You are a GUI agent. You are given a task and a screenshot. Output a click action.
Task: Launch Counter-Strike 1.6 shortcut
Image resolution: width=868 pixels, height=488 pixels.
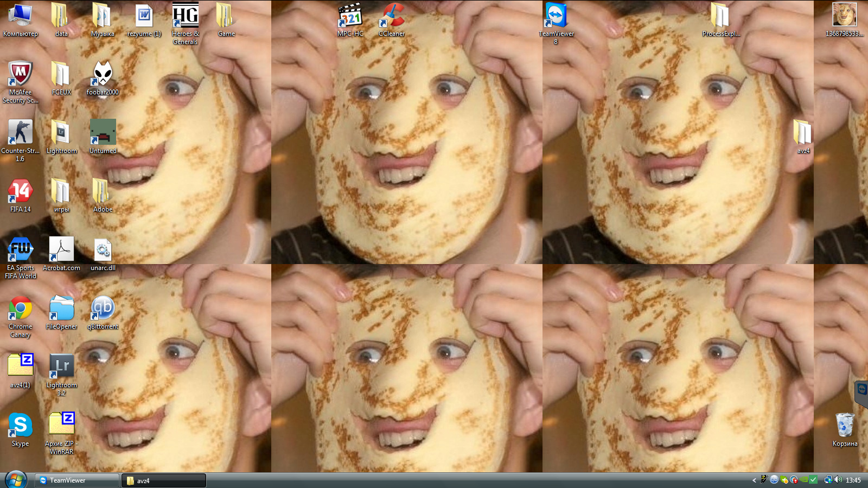coord(21,141)
